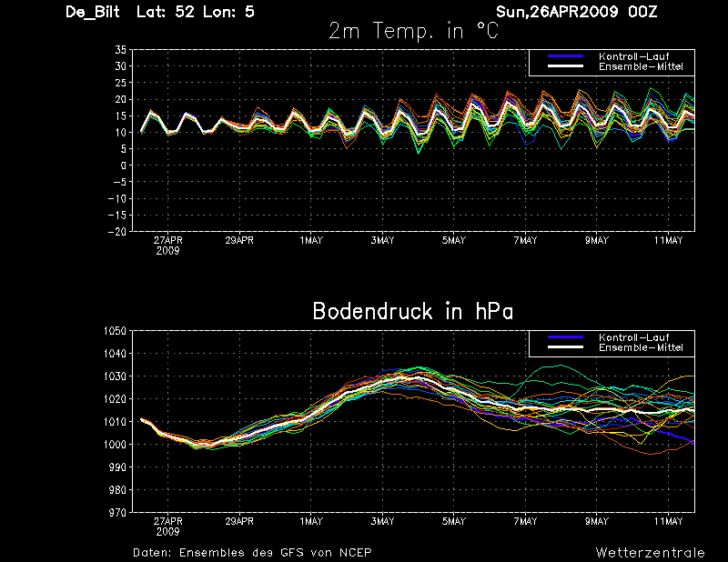Click the Daten: Ensembles des GFS von NCEP text

pyautogui.click(x=252, y=552)
